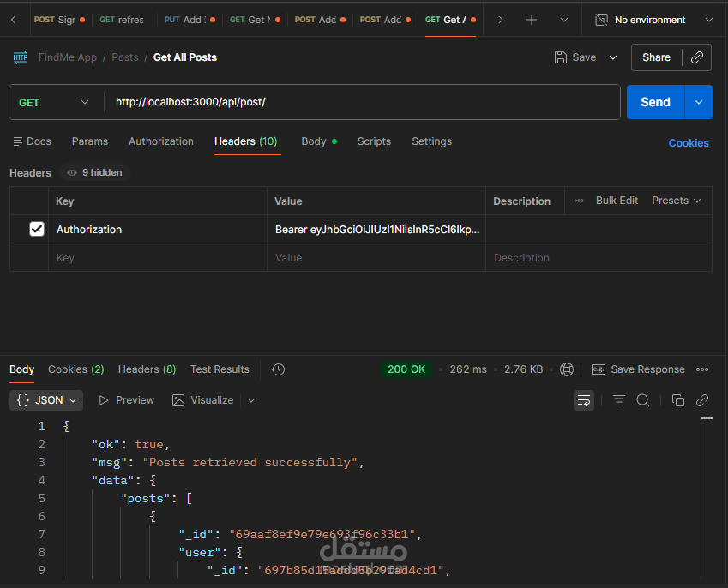Screen dimensions: 728x588
Task: Open the header columns options ellipsis icon
Action: point(579,201)
